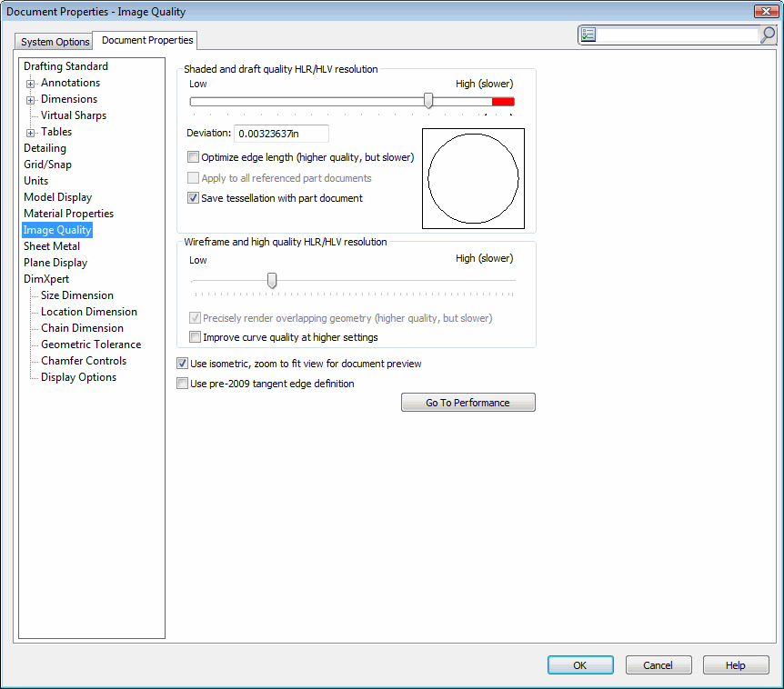Select Location Dimension under DimXpert
The width and height of the screenshot is (784, 689).
point(89,312)
